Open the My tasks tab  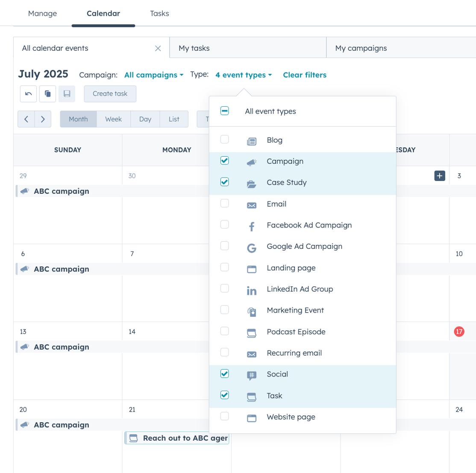click(x=194, y=48)
